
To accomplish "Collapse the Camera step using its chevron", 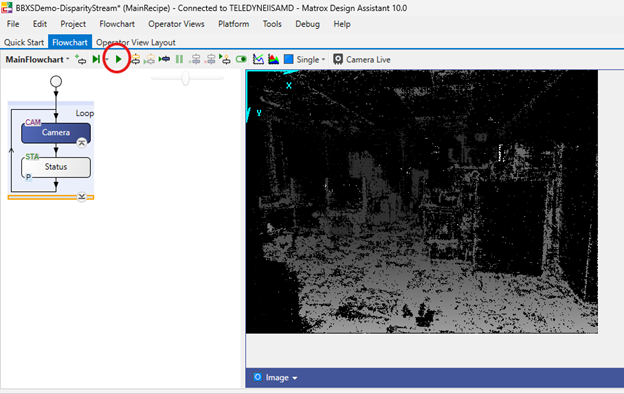I will (82, 142).
